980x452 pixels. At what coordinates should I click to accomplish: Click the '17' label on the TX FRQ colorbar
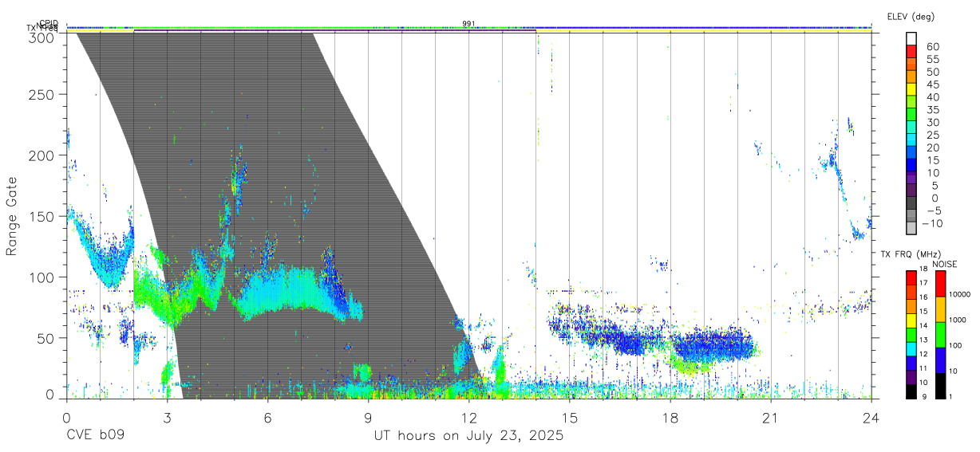click(x=923, y=283)
